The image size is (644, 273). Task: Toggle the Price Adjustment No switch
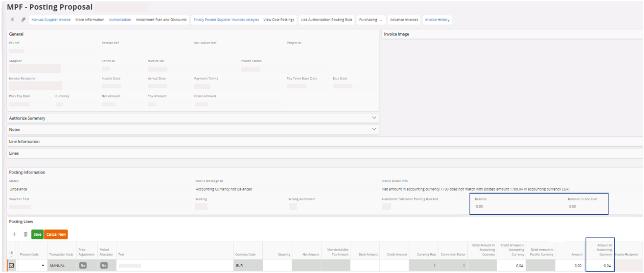tap(83, 266)
